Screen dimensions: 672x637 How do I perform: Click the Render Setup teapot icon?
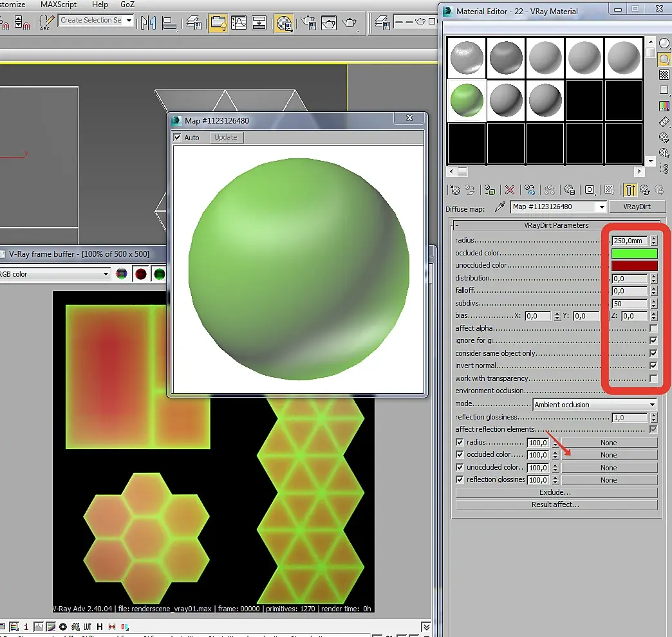308,23
